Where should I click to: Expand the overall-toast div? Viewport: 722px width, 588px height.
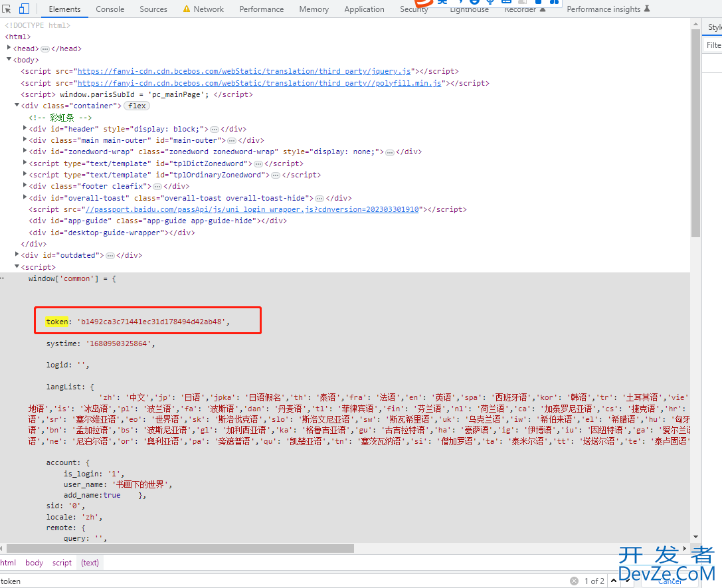(25, 197)
